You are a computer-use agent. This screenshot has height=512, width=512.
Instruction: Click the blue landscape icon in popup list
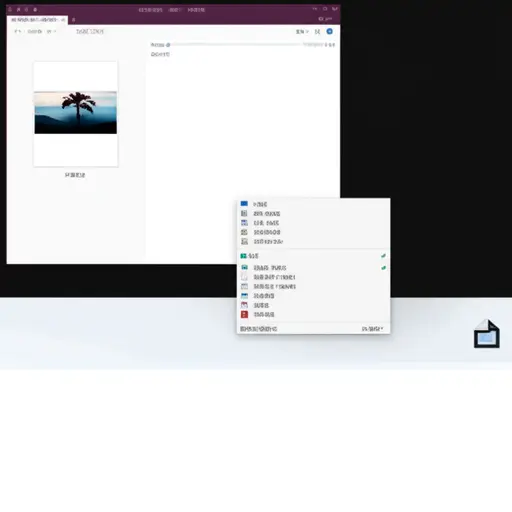coord(244,296)
